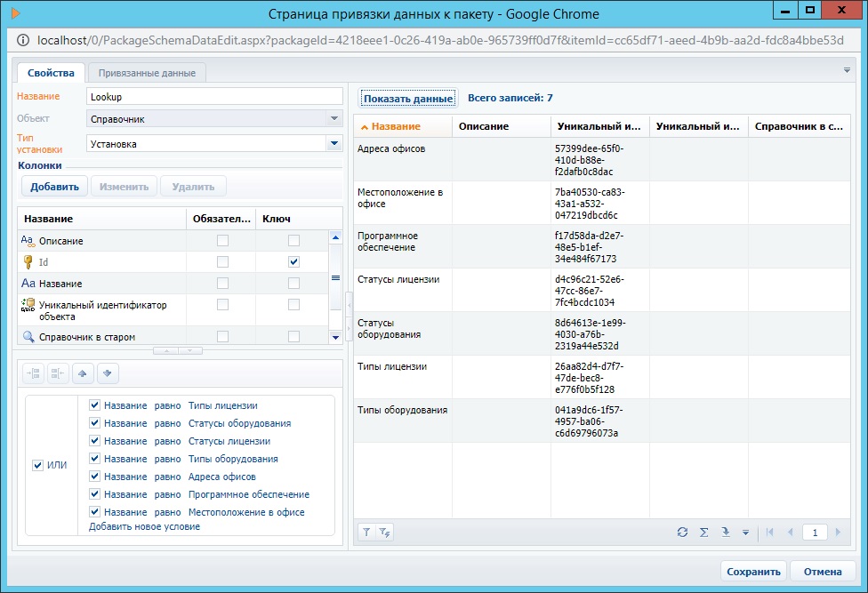Toggle Обязательность checkbox for Описание

pos(222,241)
